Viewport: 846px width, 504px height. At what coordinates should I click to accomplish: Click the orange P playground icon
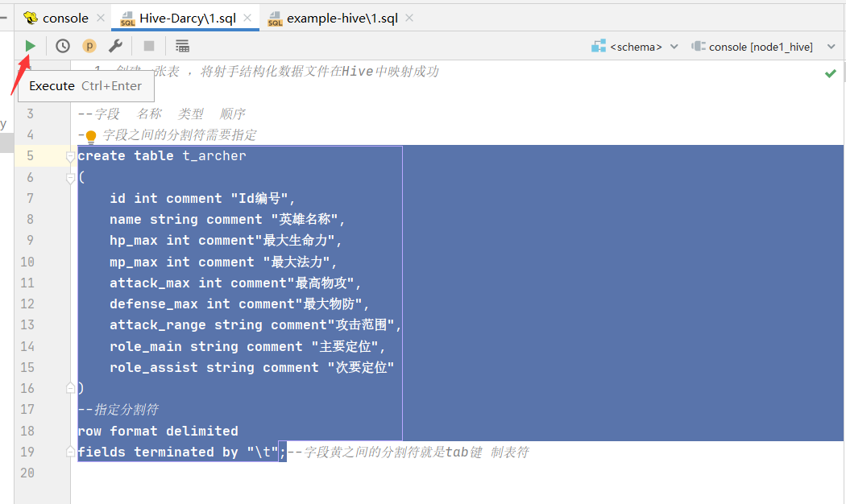tap(89, 47)
